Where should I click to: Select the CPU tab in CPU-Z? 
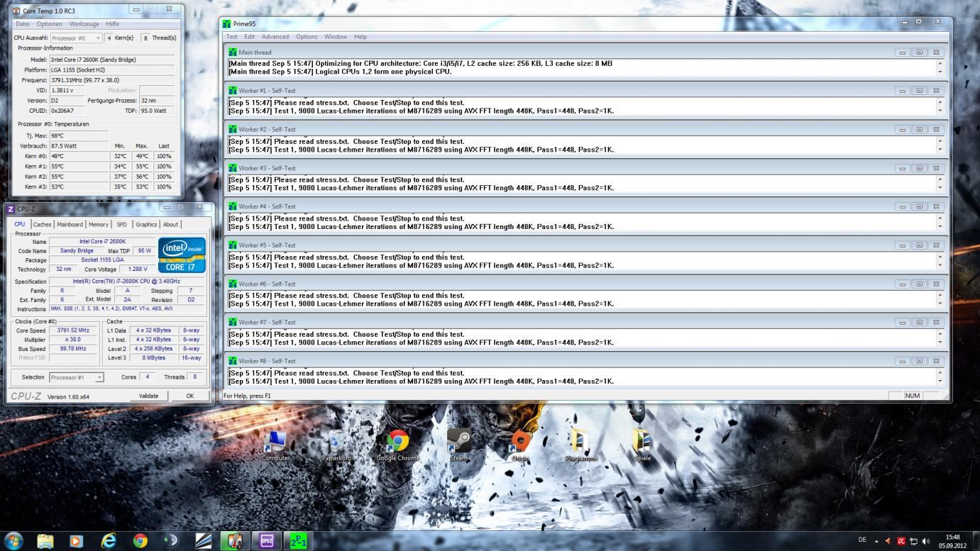point(20,224)
